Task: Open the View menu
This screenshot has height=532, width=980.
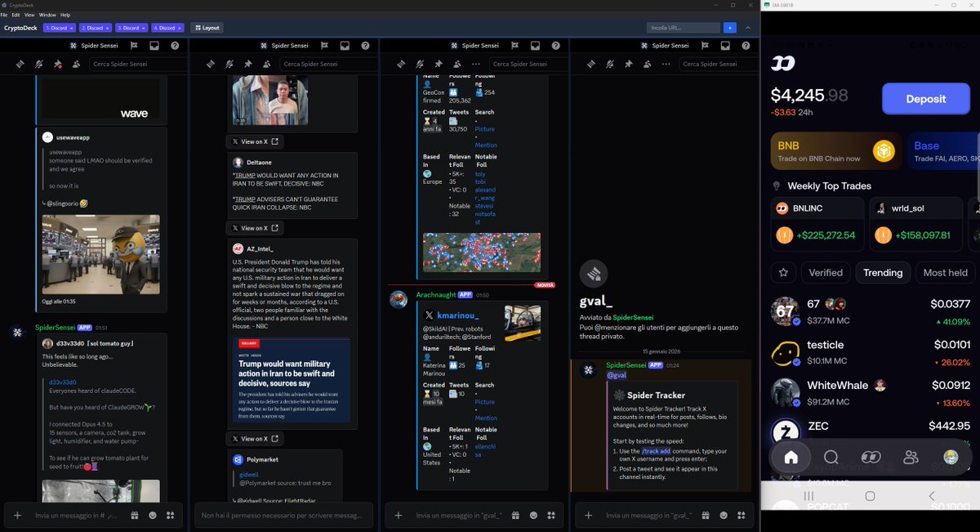Action: coord(29,15)
